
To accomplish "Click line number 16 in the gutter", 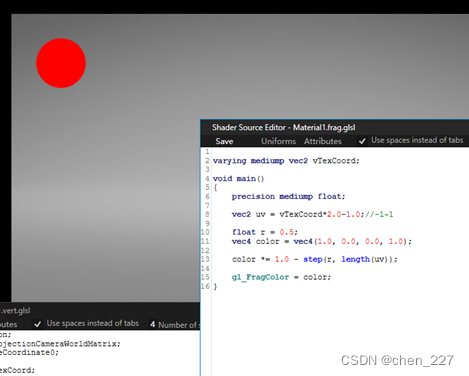I will tap(205, 286).
